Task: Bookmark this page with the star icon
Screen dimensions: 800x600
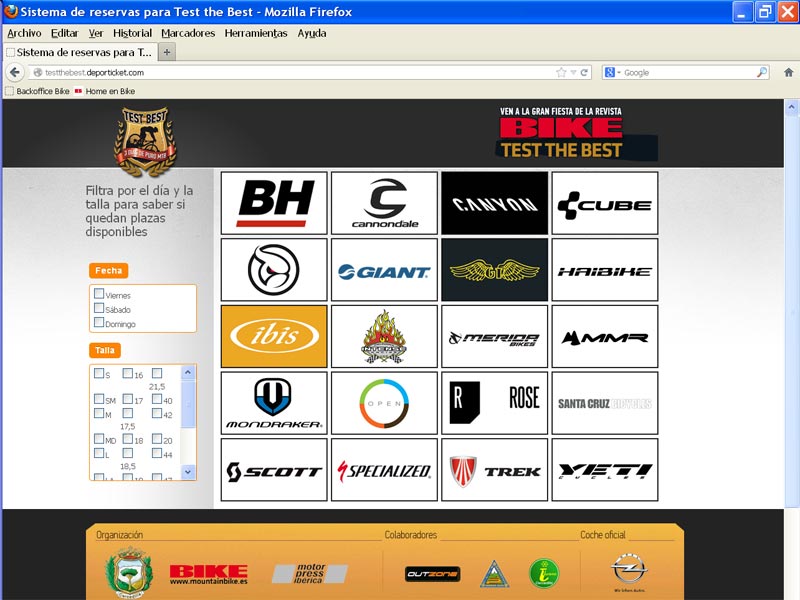Action: point(561,72)
